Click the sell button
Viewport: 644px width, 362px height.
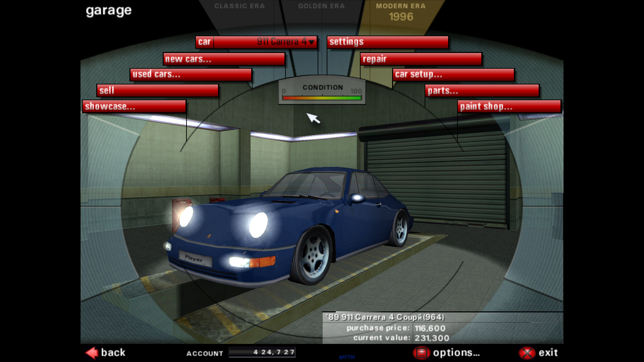pyautogui.click(x=157, y=90)
